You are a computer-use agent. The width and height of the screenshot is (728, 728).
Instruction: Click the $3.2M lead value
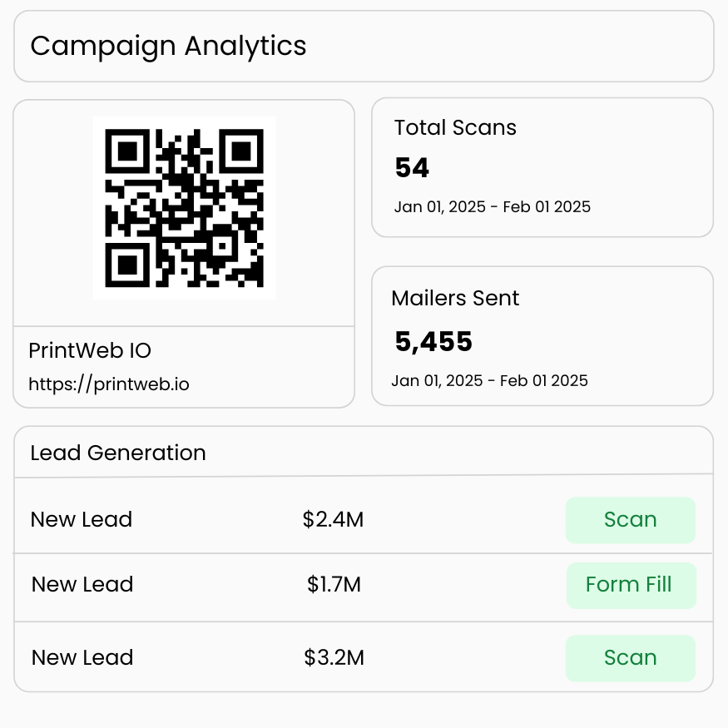point(334,658)
